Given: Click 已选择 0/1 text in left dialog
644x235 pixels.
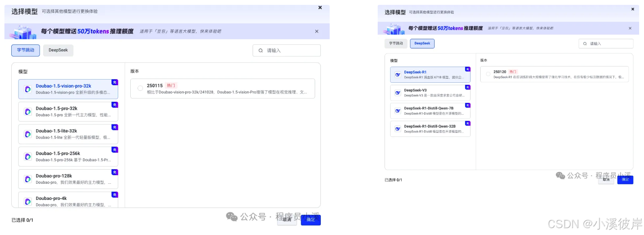Looking at the screenshot, I should click(23, 220).
